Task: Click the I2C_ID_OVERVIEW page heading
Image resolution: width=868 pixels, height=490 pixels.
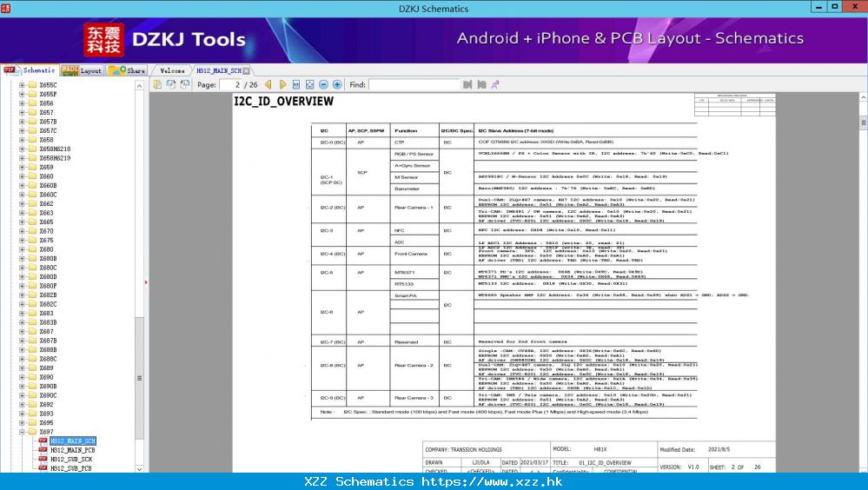Action: pyautogui.click(x=283, y=102)
